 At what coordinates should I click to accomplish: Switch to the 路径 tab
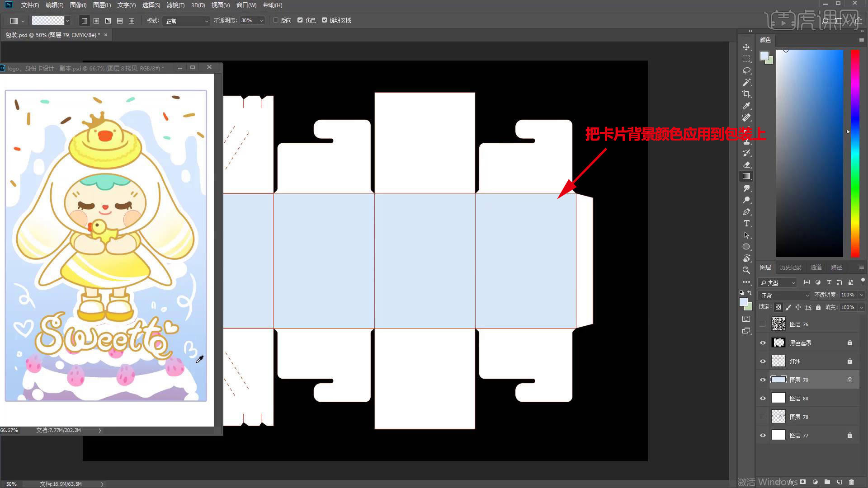[x=836, y=267]
